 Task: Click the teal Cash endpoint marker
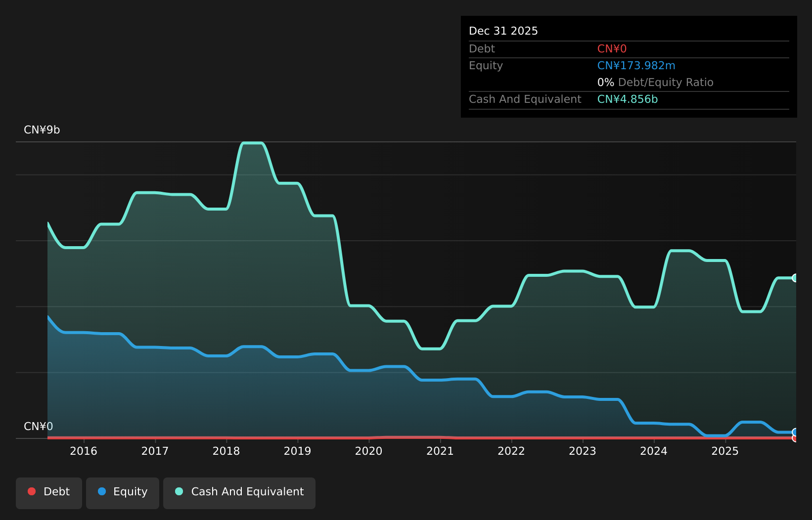(x=795, y=278)
